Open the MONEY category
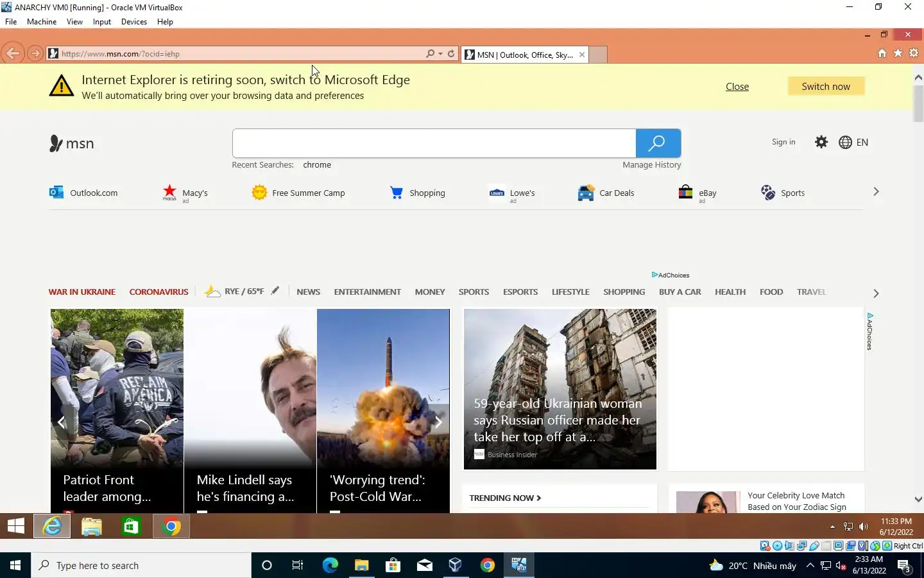Screen dimensions: 924x578 (x=430, y=292)
